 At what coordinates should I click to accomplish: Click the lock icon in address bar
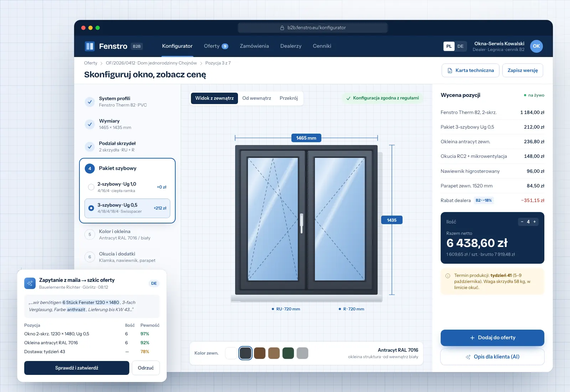282,28
